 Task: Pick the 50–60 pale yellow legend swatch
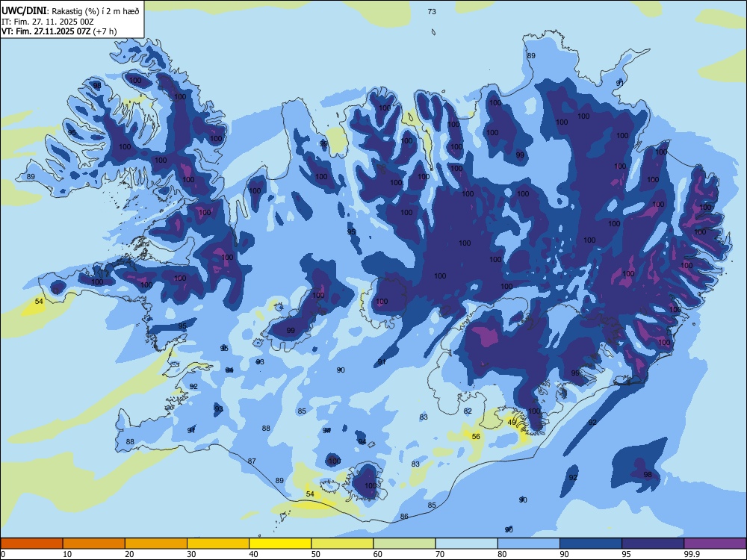[x=342, y=544]
